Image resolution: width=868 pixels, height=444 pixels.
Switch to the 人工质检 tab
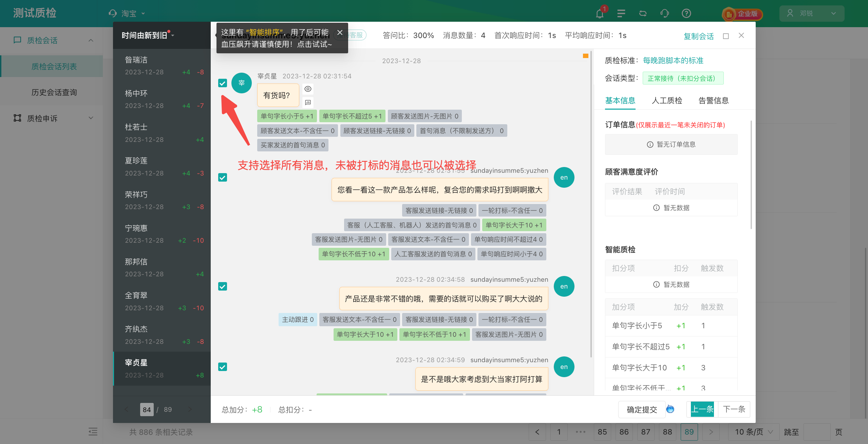(667, 100)
